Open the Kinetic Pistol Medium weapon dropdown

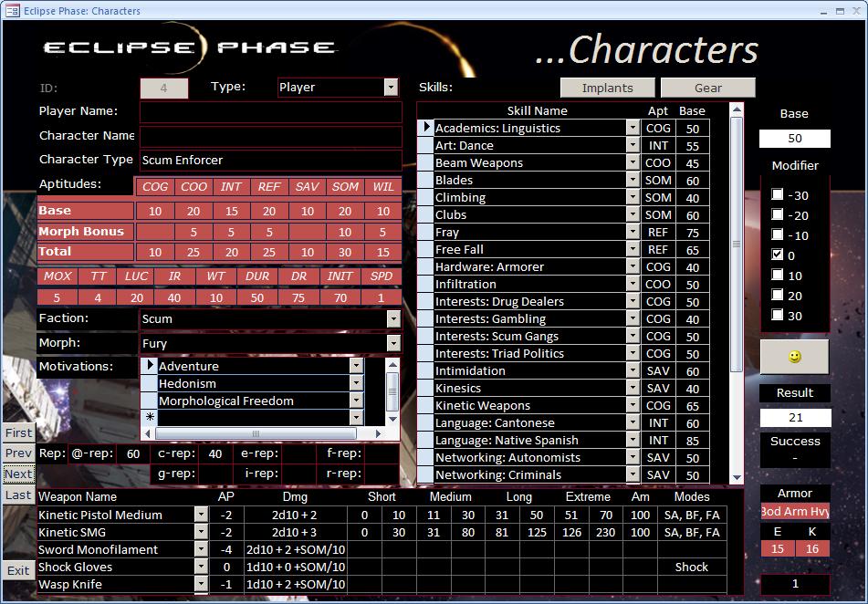[x=201, y=515]
